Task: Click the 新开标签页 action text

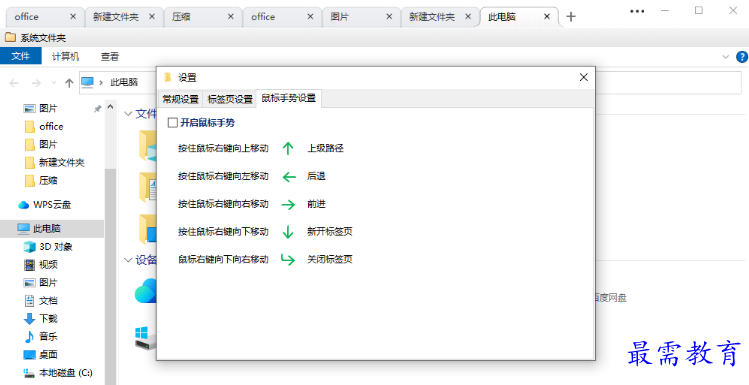Action: 330,232
